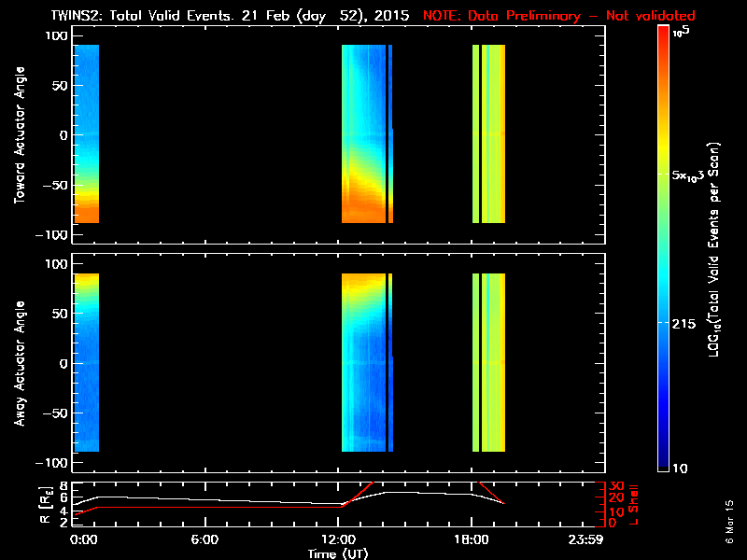Click the red preliminary data note
Screen dimensions: 747x560
(x=558, y=16)
